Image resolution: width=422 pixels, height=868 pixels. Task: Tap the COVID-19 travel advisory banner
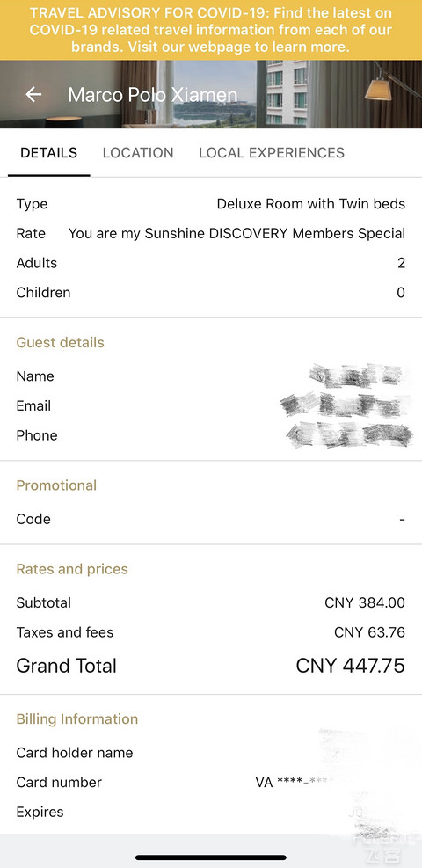coord(211,30)
